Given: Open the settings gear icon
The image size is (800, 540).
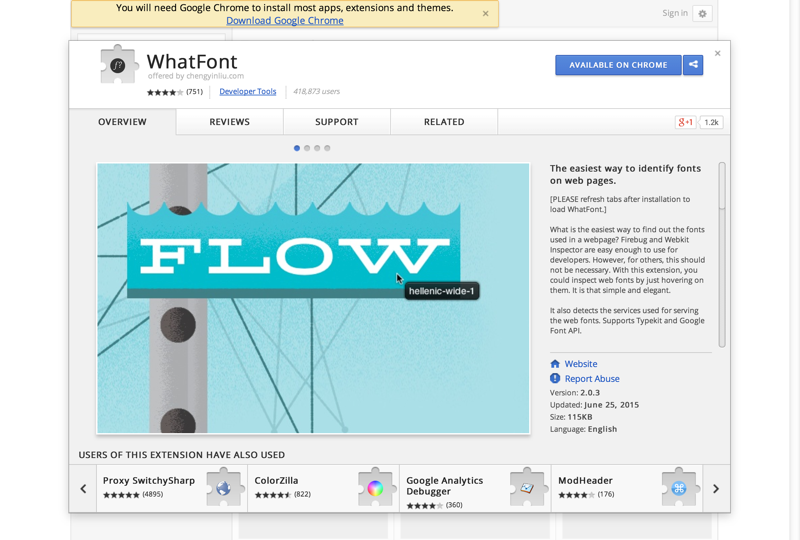Looking at the screenshot, I should click(x=702, y=14).
